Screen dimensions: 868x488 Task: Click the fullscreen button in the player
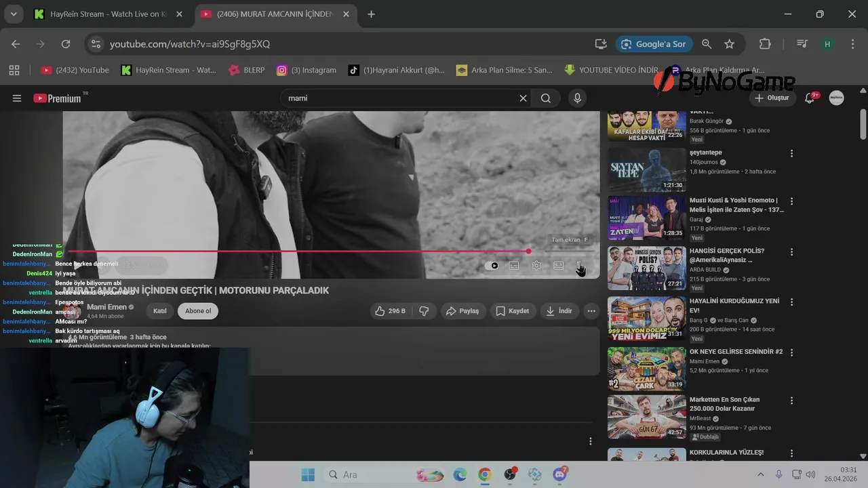coord(580,266)
